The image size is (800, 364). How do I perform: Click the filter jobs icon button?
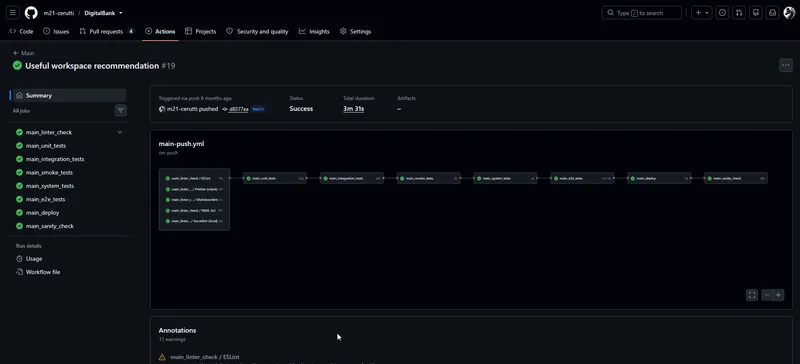tap(120, 110)
